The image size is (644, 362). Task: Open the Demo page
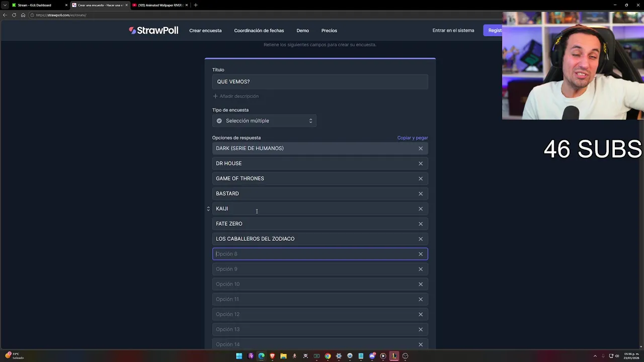pyautogui.click(x=302, y=31)
